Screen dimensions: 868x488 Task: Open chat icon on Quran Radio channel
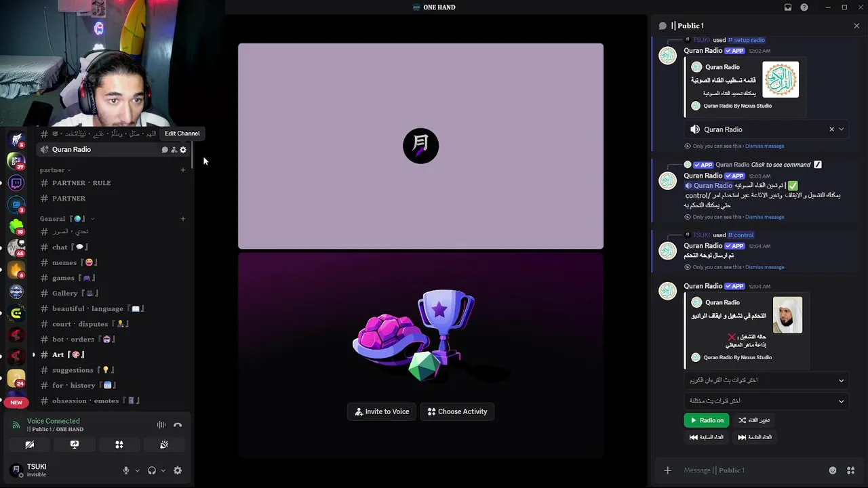165,150
